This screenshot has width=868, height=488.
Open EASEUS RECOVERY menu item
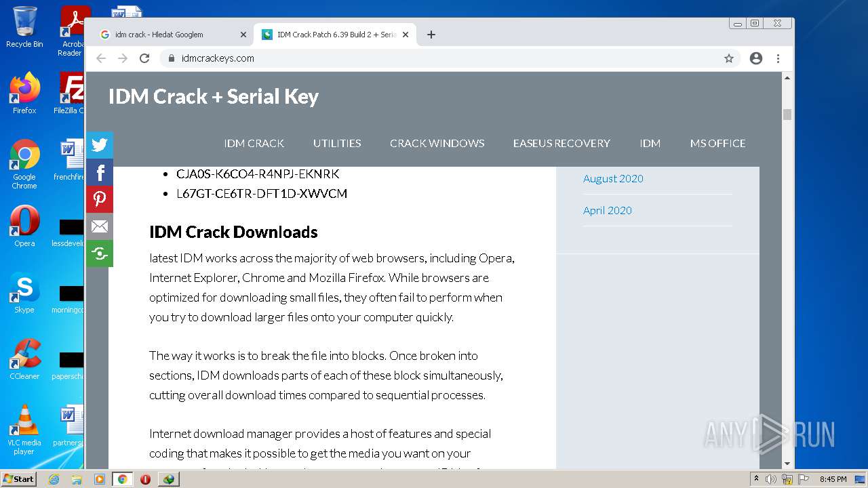(561, 143)
